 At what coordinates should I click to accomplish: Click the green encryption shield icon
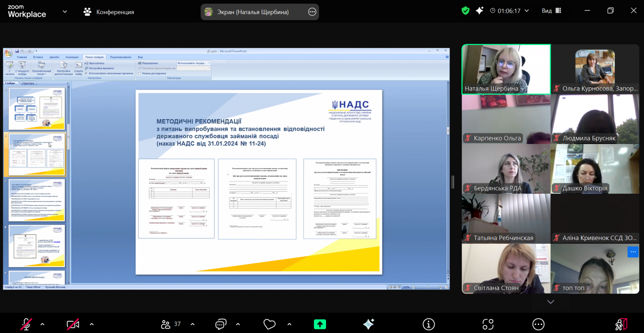[465, 11]
